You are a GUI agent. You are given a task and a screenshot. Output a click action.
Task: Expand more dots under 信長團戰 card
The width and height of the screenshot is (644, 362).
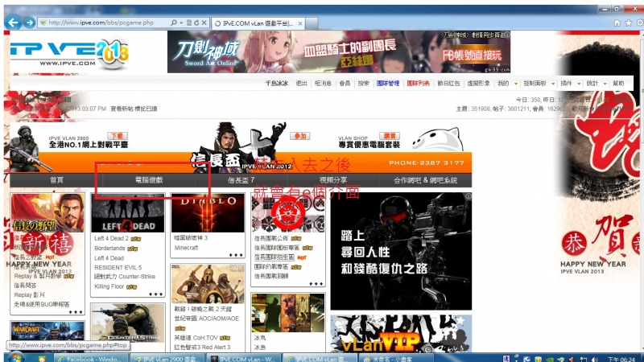pos(316,284)
